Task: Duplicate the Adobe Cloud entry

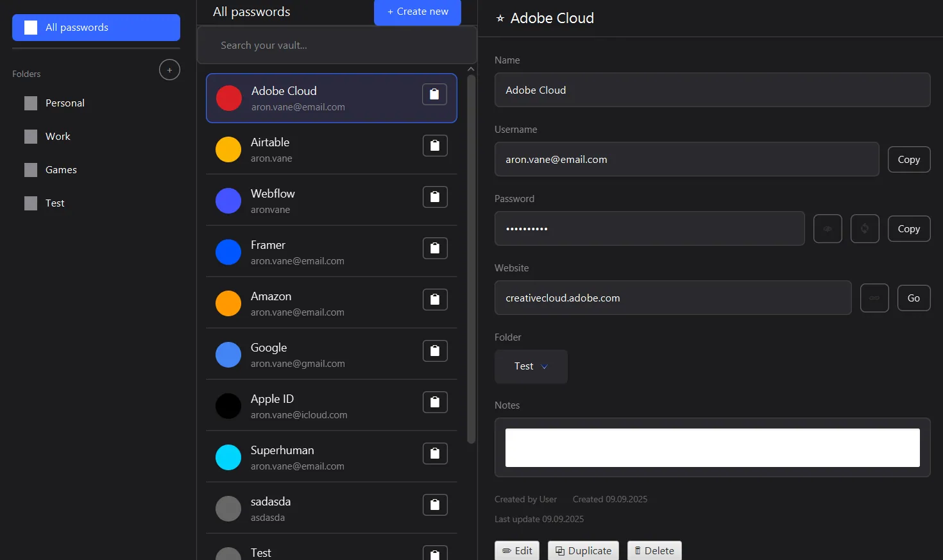Action: [583, 551]
